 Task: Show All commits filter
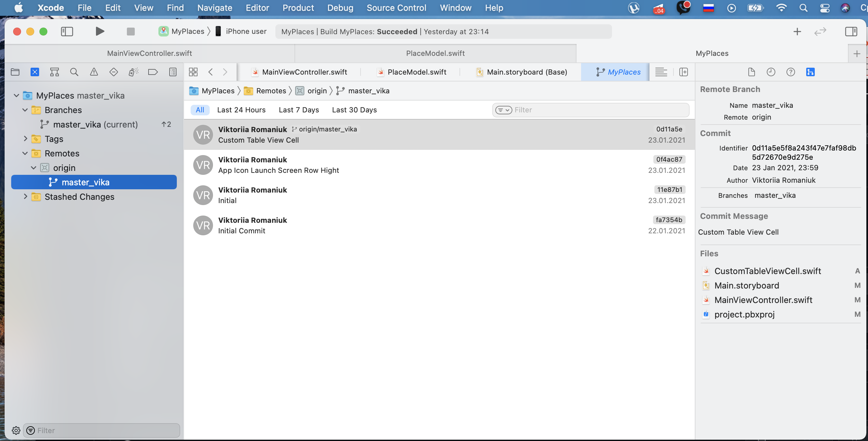(x=200, y=110)
